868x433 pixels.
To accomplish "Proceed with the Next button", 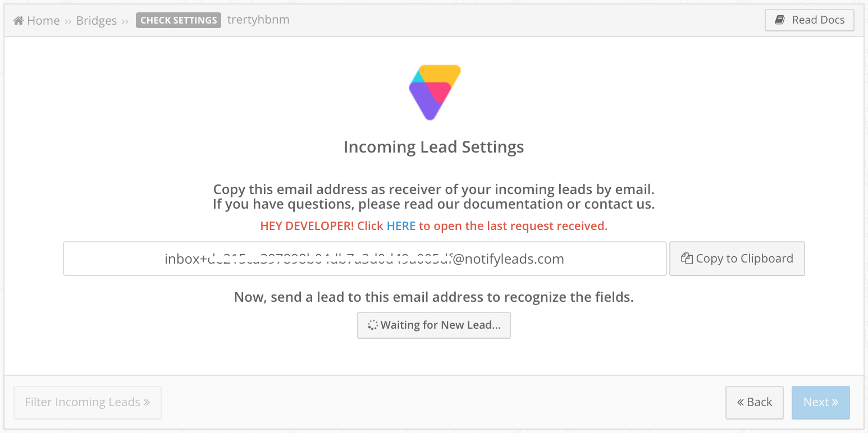I will (x=821, y=402).
